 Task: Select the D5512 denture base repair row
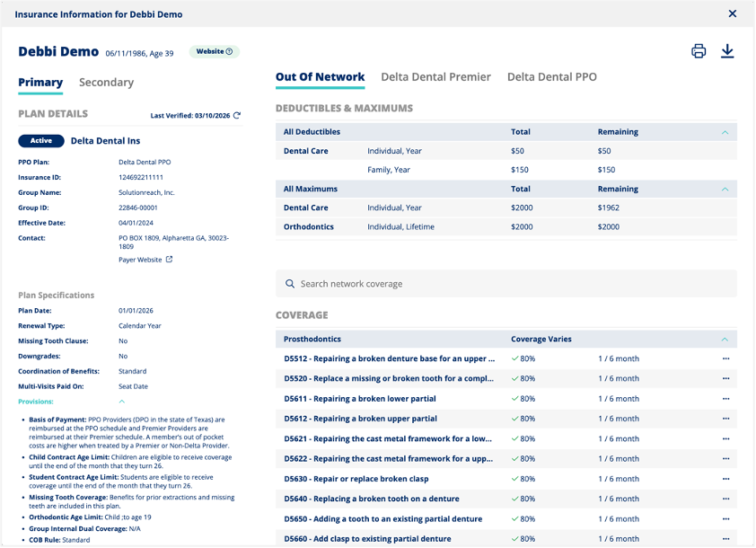[x=506, y=358]
